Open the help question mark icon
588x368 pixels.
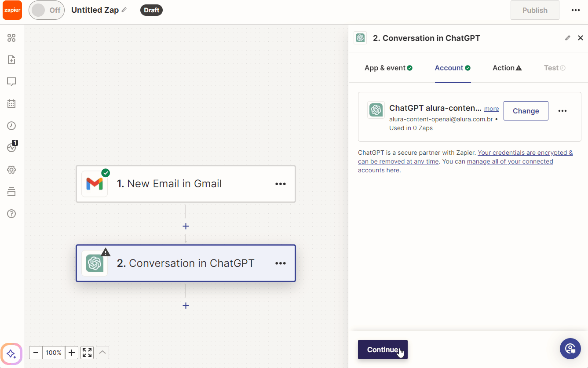11,214
